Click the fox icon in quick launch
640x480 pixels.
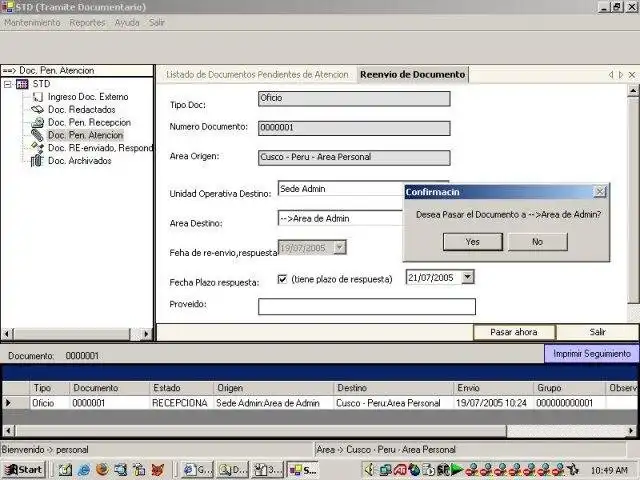tap(158, 470)
